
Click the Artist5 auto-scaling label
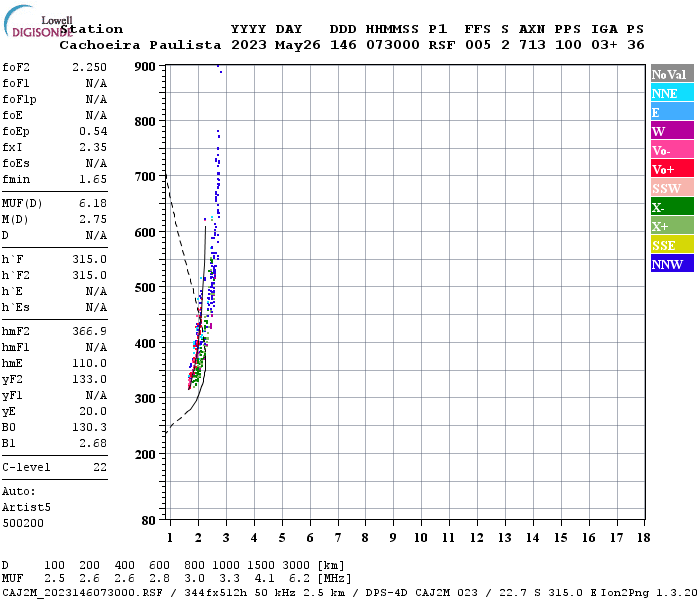pos(26,508)
